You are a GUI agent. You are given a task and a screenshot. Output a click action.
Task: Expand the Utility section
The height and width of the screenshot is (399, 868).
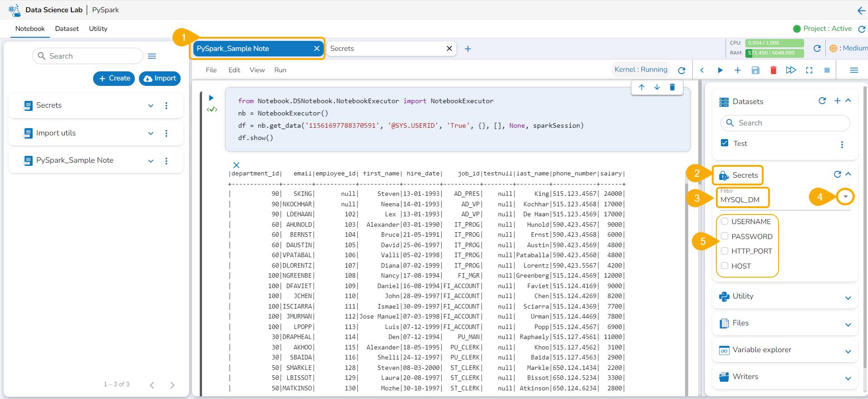click(x=848, y=298)
